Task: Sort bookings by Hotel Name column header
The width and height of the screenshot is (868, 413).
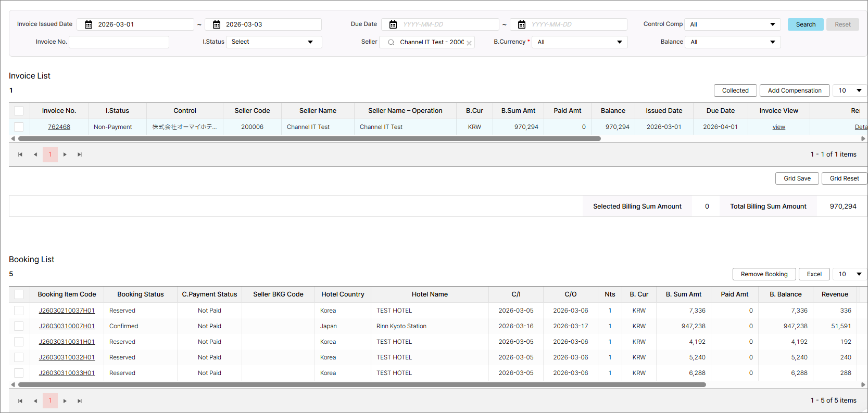Action: [x=430, y=294]
